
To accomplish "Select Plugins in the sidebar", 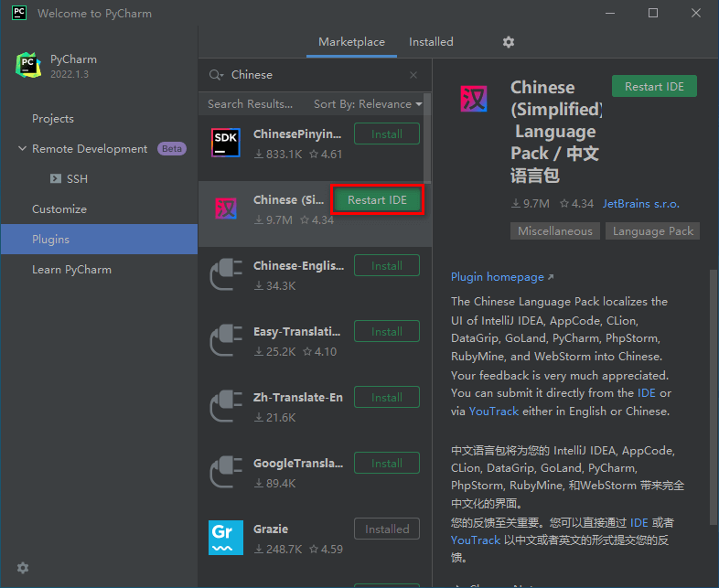I will coord(99,240).
